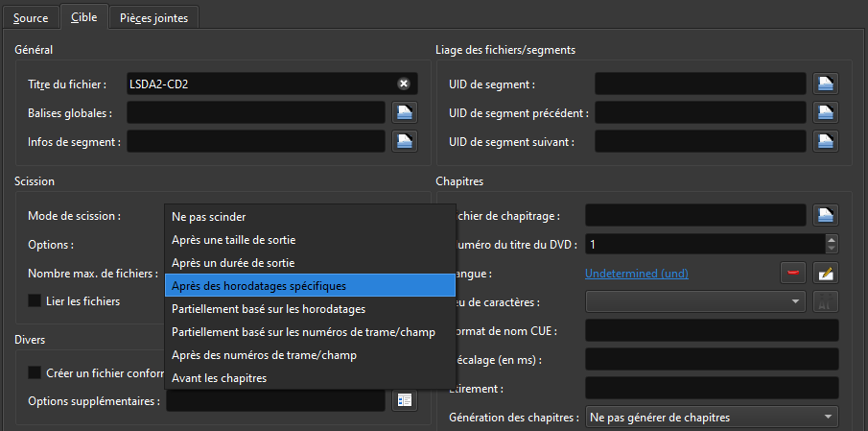This screenshot has width=868, height=431.
Task: Open the Source tab
Action: (x=31, y=17)
